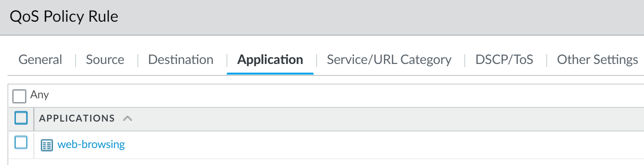This screenshot has width=644, height=165.
Task: Click the QoS Policy Rule title text
Action: tap(64, 17)
